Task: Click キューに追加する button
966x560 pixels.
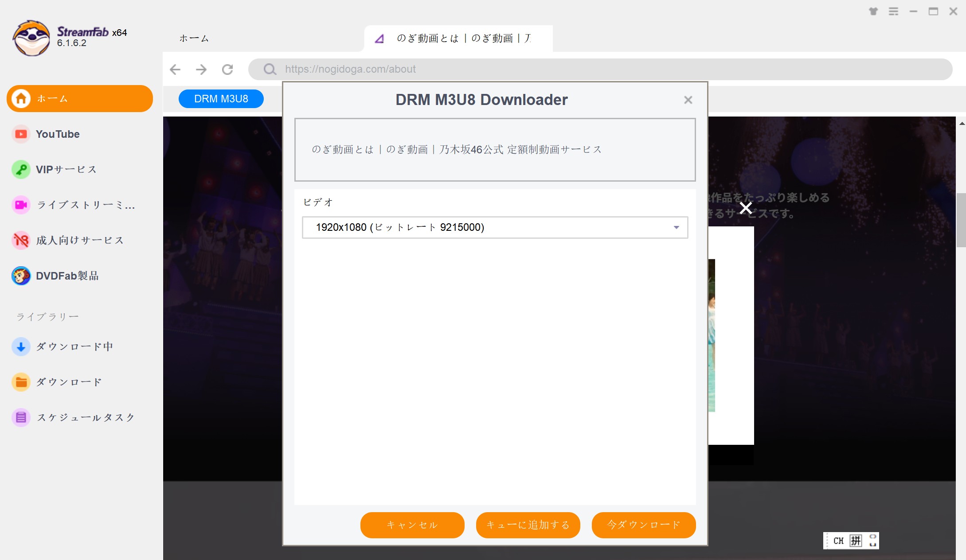Action: click(x=528, y=525)
